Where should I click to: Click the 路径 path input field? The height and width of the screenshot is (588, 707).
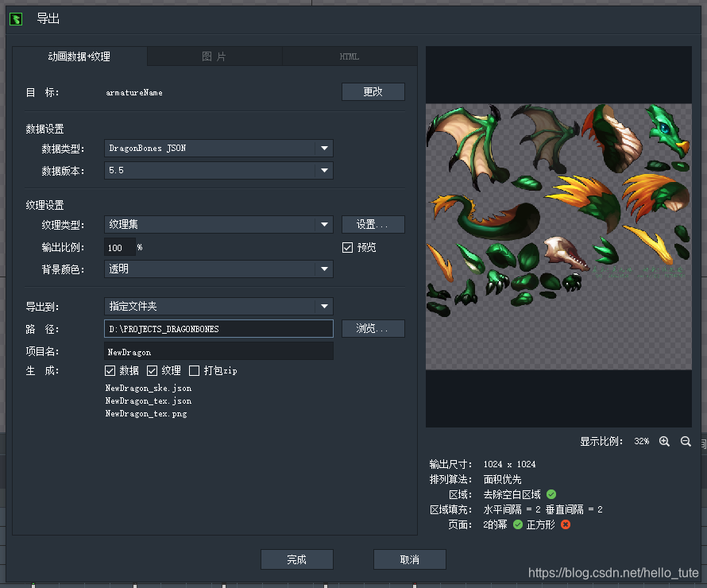pos(218,329)
